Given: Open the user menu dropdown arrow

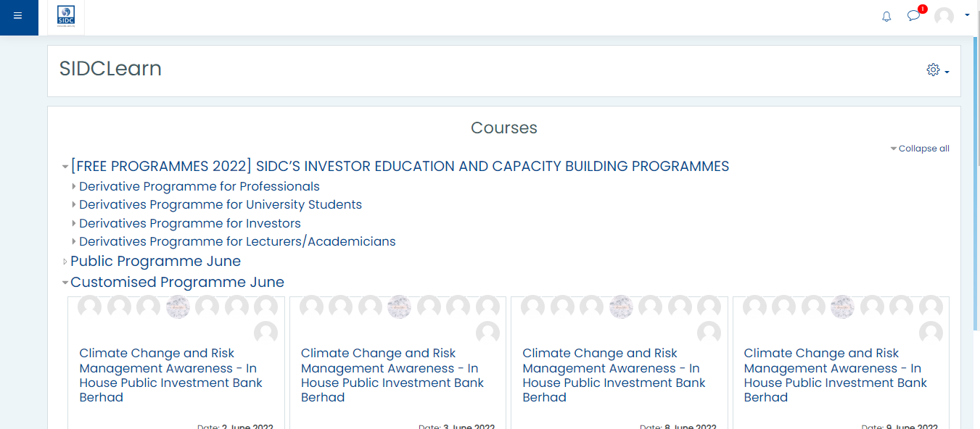Looking at the screenshot, I should 967,15.
